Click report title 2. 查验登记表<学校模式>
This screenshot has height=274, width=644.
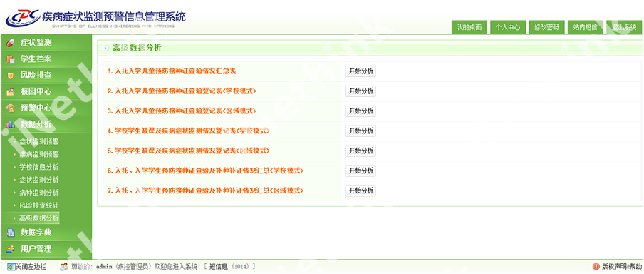(x=182, y=91)
